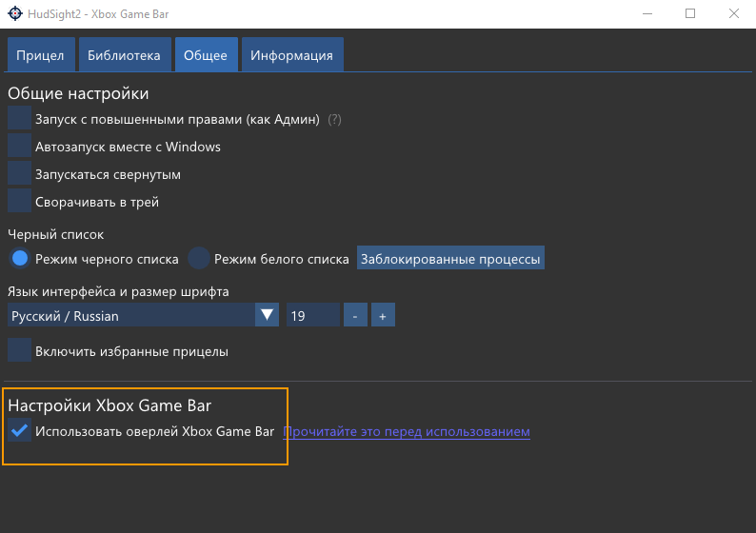
Task: Minimize the HudSight2 window
Action: point(647,13)
